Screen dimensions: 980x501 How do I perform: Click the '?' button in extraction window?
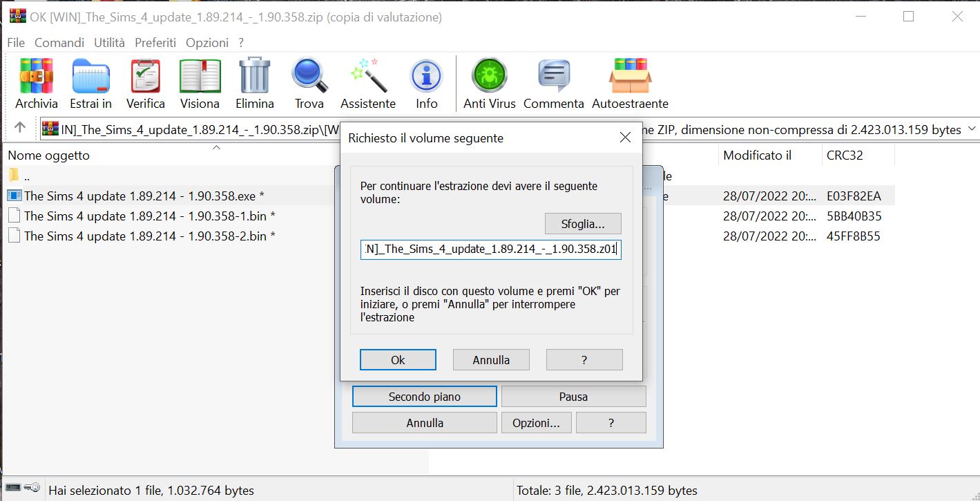[611, 423]
